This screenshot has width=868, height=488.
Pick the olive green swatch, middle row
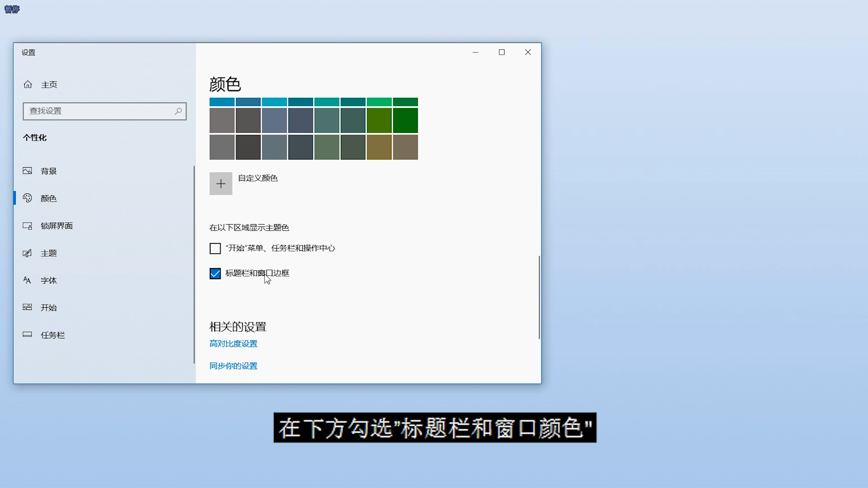[379, 121]
